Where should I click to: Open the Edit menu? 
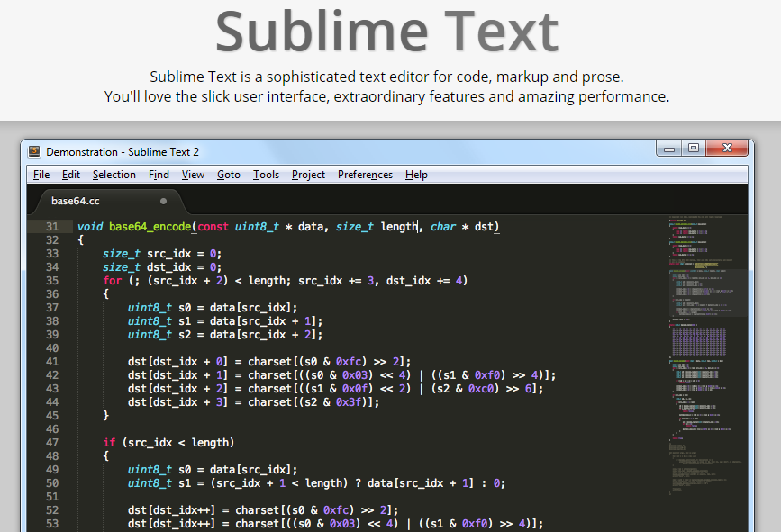[x=71, y=175]
